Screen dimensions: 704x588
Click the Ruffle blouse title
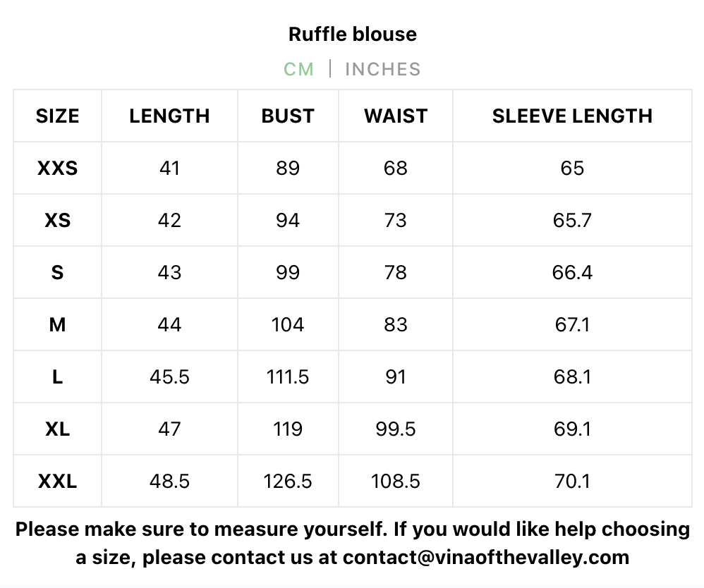[353, 34]
